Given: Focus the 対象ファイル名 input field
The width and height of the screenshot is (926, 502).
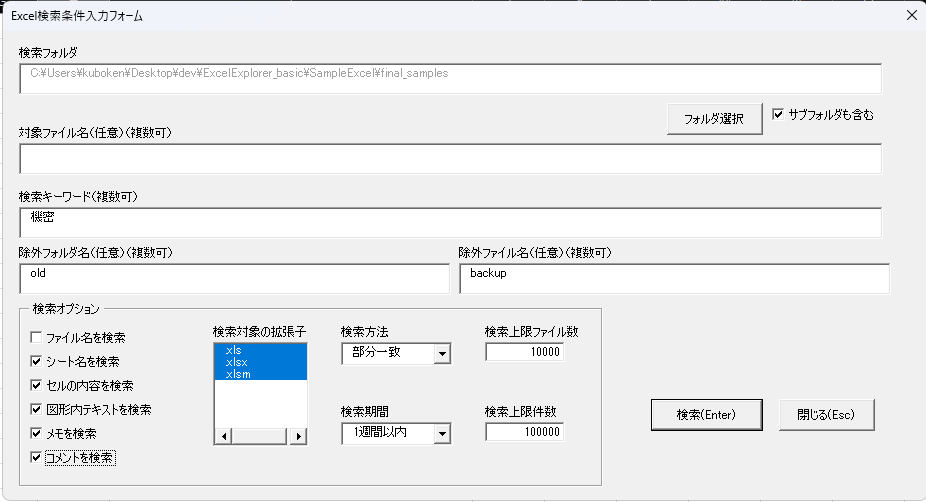Looking at the screenshot, I should (x=450, y=158).
